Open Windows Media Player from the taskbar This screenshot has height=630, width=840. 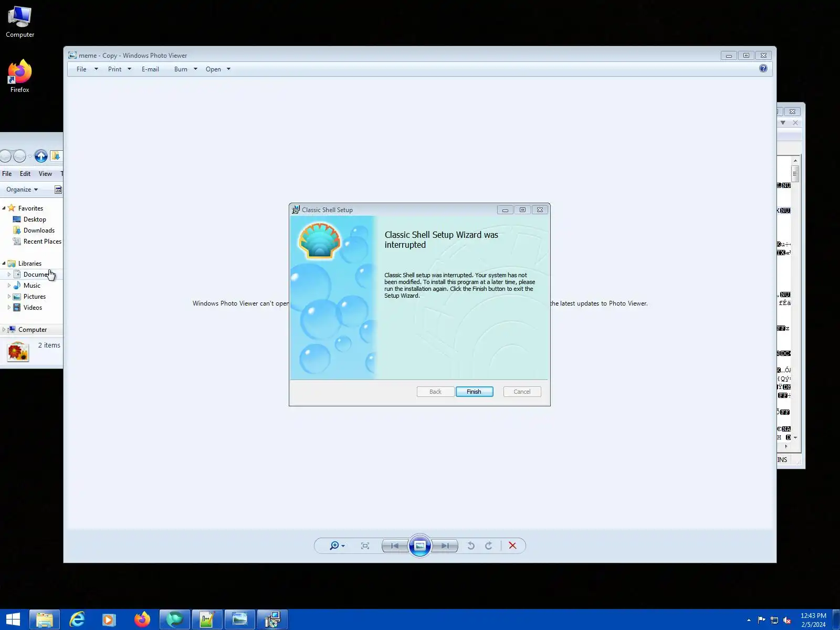pyautogui.click(x=109, y=619)
